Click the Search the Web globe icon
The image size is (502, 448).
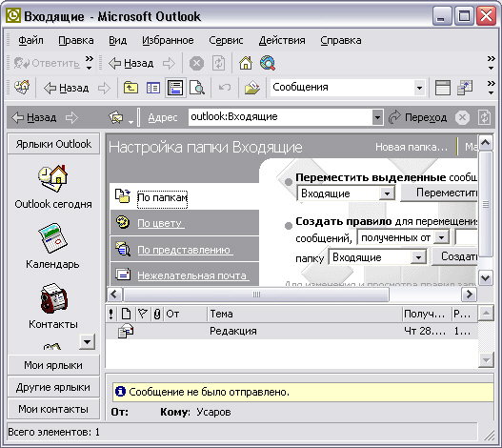(x=268, y=63)
